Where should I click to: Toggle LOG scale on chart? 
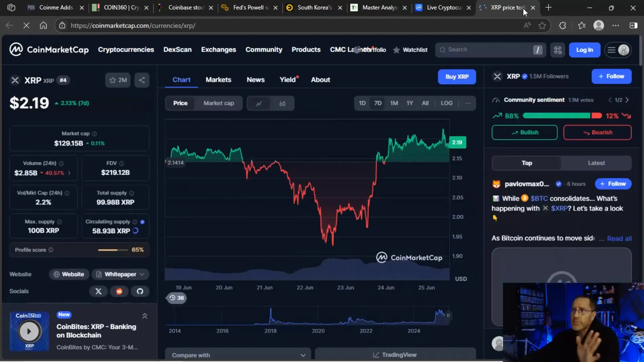446,103
